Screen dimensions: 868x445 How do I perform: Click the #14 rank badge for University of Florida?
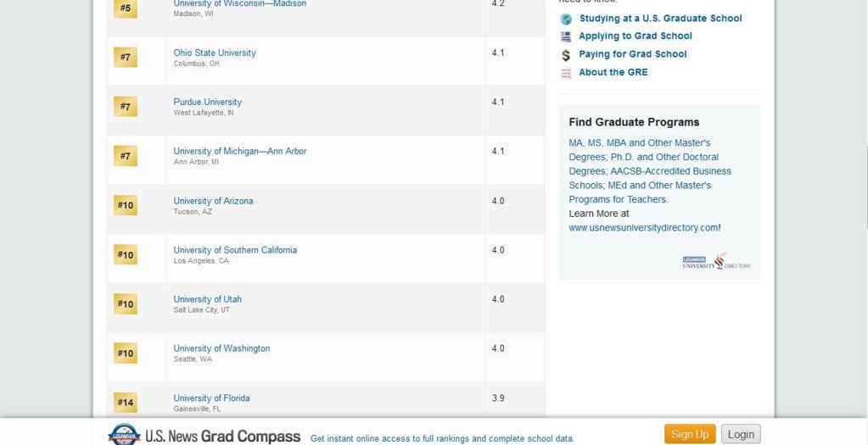coord(126,403)
